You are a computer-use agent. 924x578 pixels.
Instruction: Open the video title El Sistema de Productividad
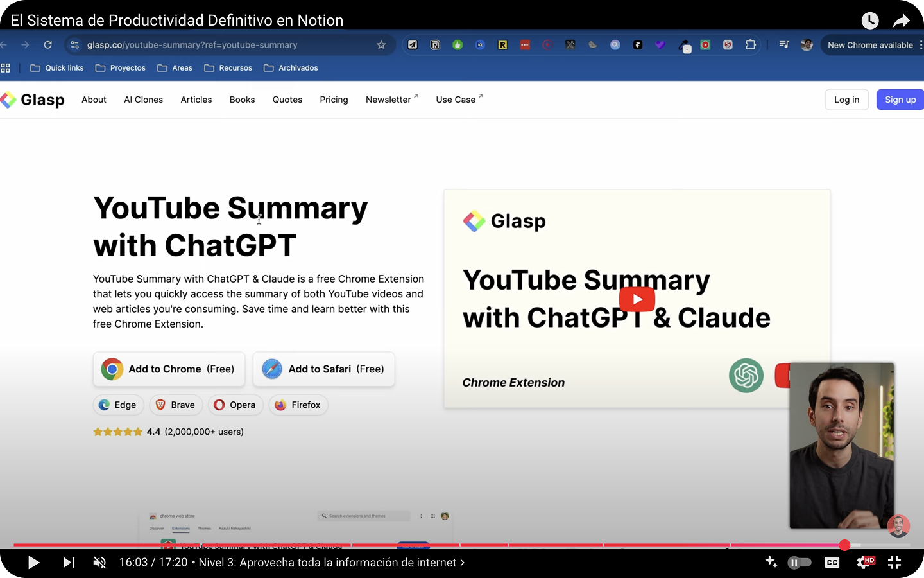point(177,21)
